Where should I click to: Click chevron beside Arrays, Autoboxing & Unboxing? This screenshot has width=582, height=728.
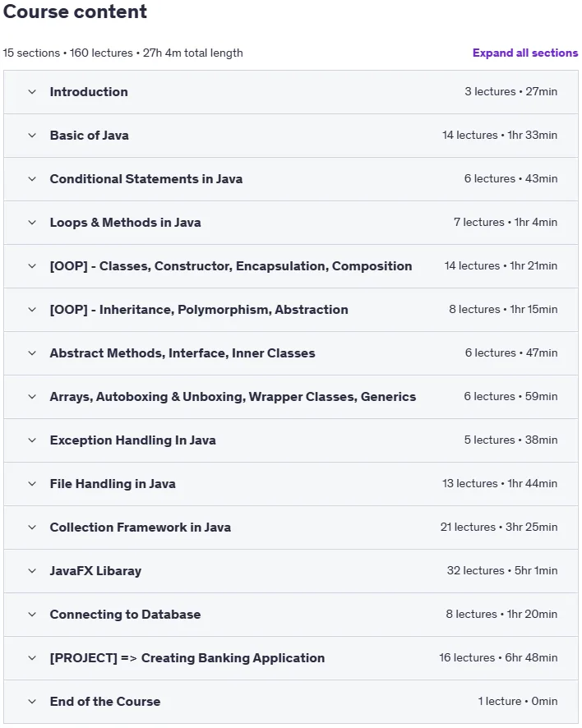(x=32, y=397)
